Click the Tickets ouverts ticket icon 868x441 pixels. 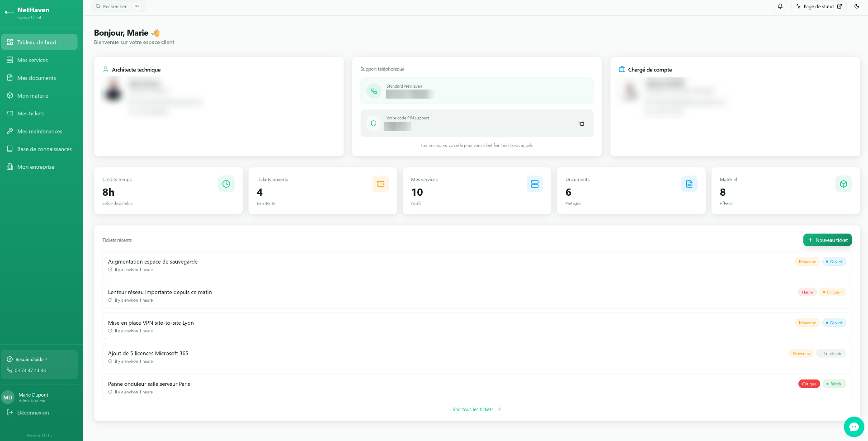pyautogui.click(x=381, y=184)
